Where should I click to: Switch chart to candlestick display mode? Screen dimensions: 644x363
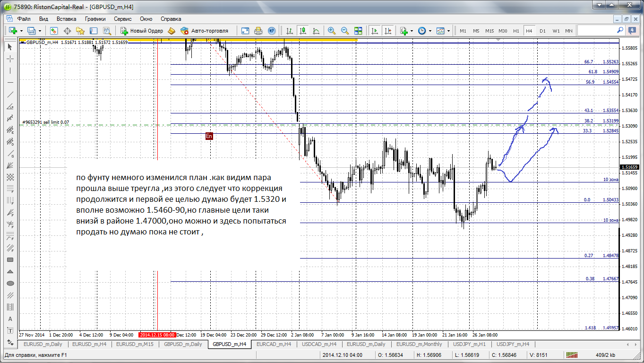[x=303, y=31]
